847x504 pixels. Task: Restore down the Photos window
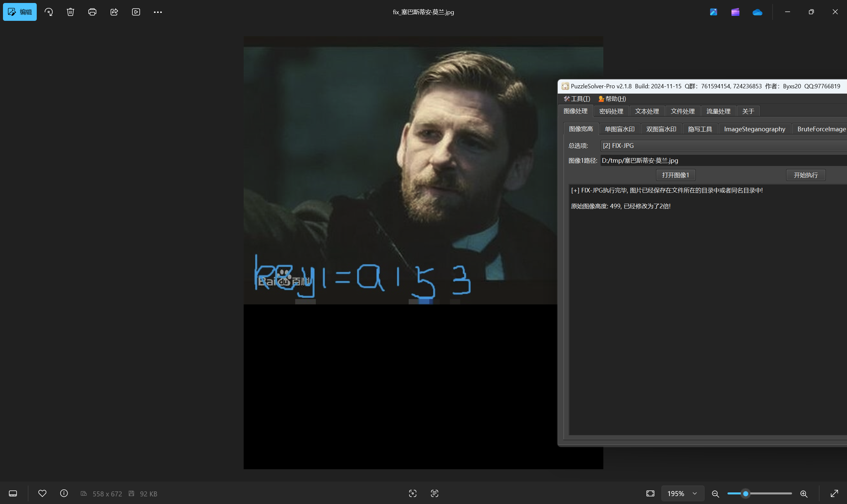811,12
